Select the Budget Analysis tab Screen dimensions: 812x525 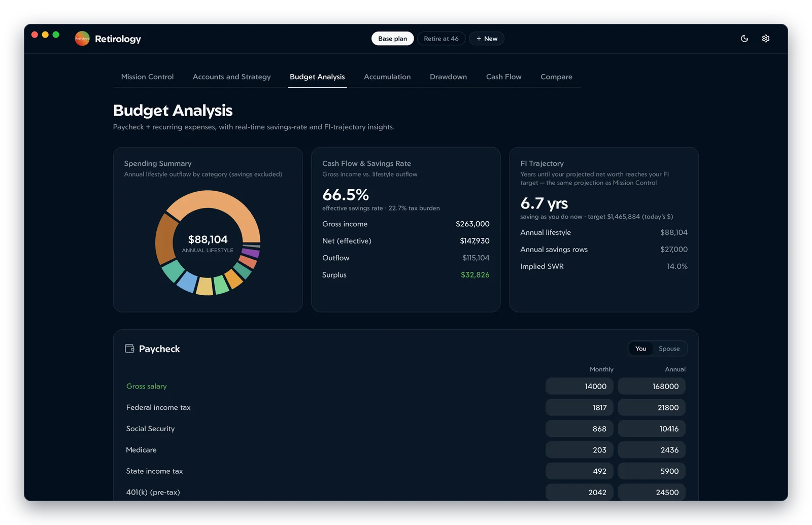(317, 77)
